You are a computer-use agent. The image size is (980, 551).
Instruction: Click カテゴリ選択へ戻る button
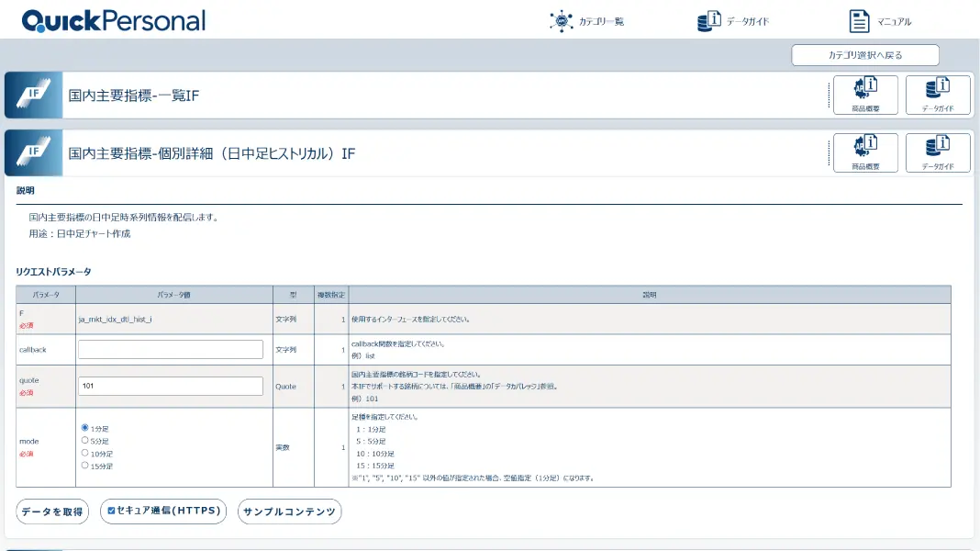click(865, 55)
